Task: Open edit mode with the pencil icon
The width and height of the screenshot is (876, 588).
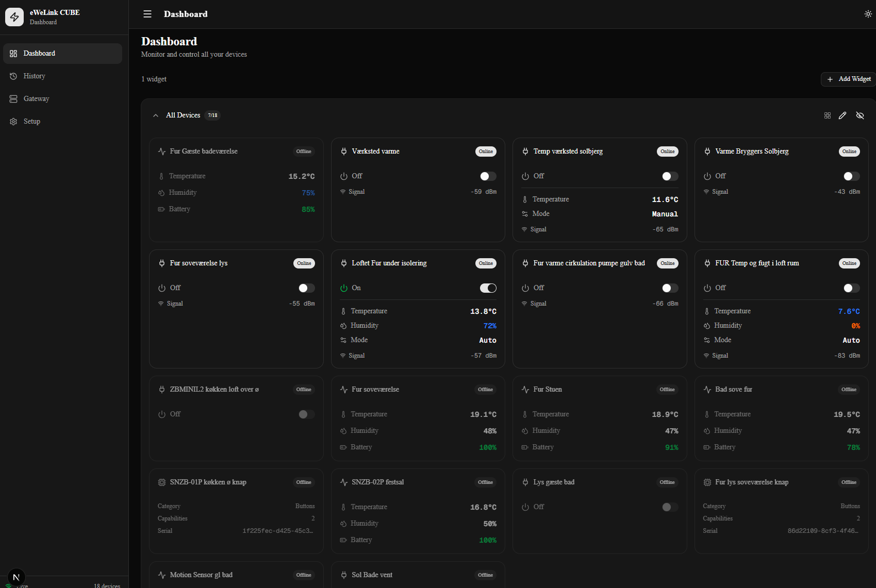Action: pos(843,115)
